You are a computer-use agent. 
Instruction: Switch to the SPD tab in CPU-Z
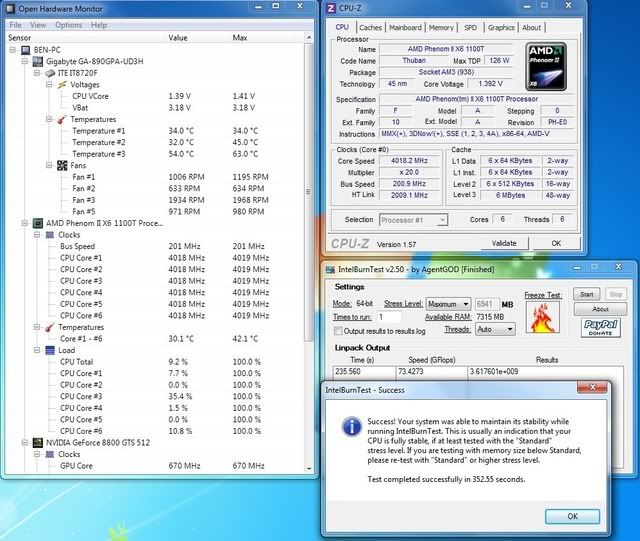(470, 28)
